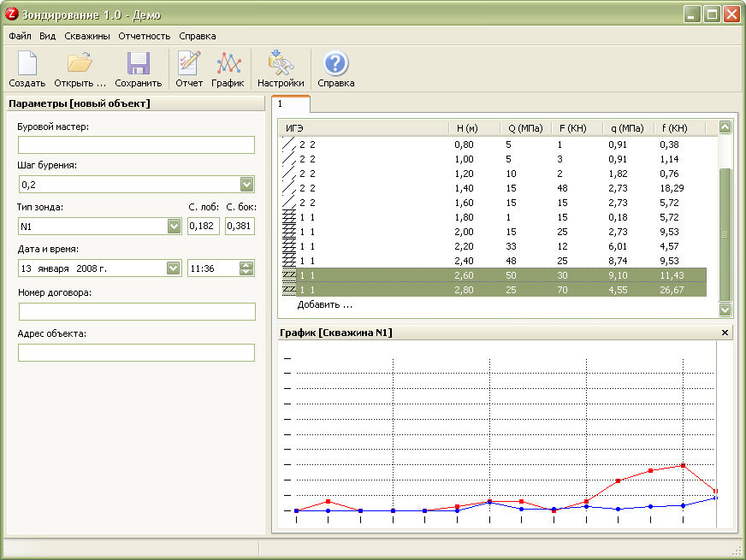
Task: Expand the Тип зонда dropdown
Action: tap(174, 227)
